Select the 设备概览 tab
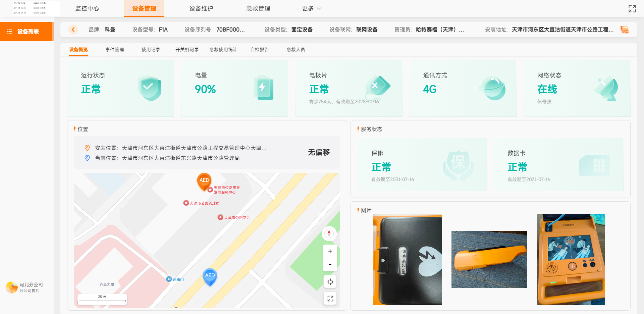The image size is (644, 314). point(78,50)
